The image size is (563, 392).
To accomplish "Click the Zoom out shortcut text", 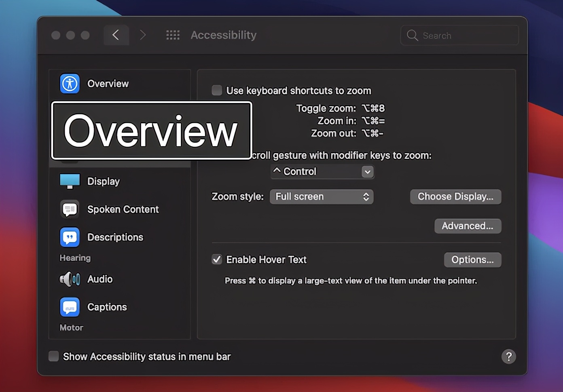I will [347, 133].
